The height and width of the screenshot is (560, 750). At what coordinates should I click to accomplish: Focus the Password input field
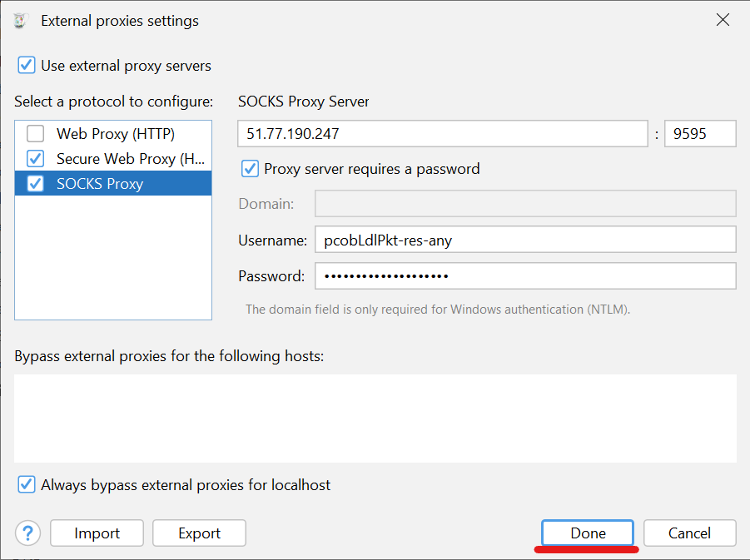coord(524,275)
